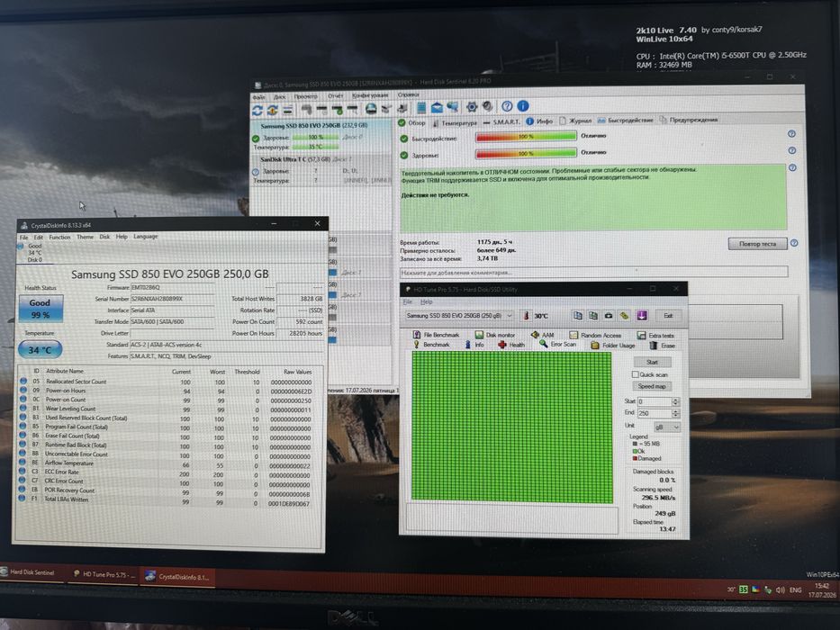Click the 34 °C temperature button in CrystalDiskInfo

(41, 350)
